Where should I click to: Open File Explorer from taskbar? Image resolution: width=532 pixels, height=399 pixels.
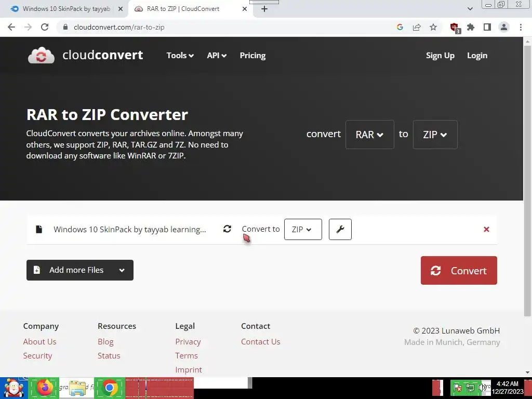click(x=77, y=388)
